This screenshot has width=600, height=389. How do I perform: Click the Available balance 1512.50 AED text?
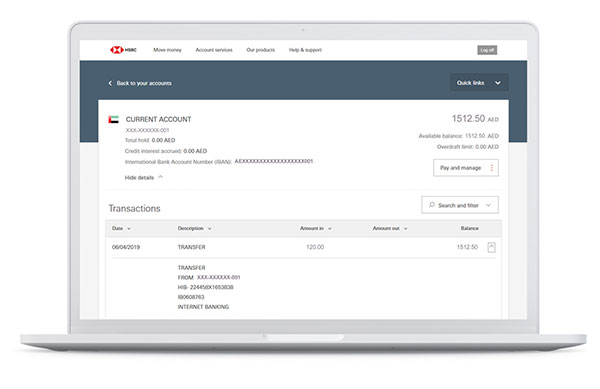coord(458,136)
